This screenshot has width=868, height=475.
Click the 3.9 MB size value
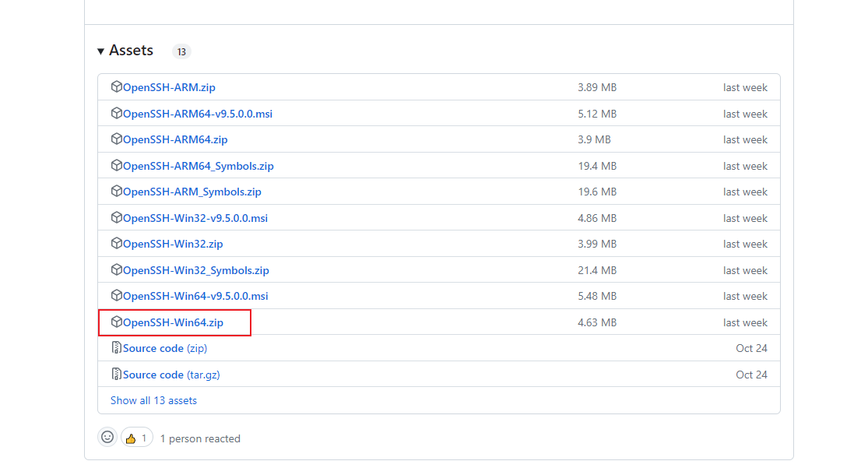(594, 139)
